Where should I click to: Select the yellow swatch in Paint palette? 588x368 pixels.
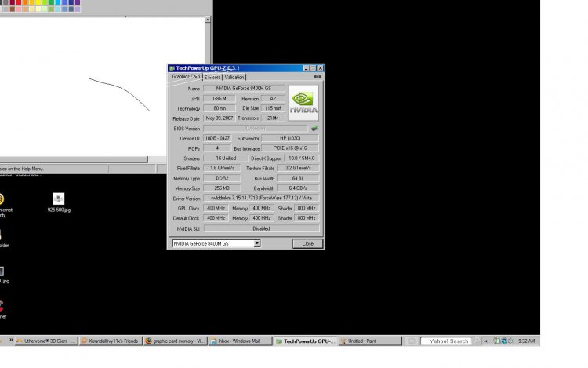click(38, 2)
